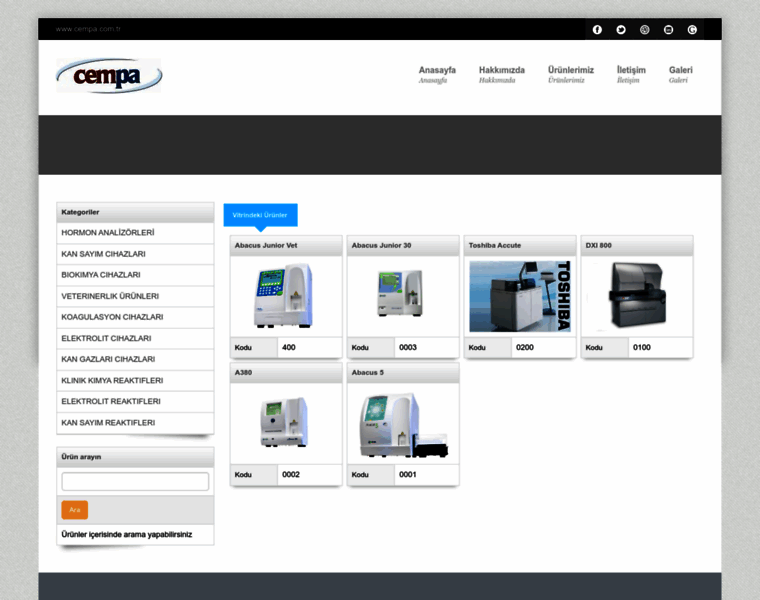
Task: Open the Toshiba Accute product image
Action: pyautogui.click(x=519, y=296)
